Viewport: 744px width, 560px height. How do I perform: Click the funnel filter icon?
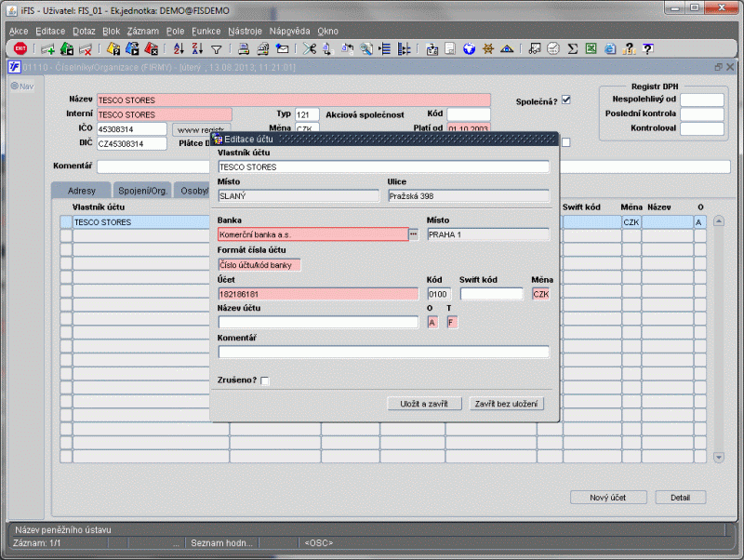217,49
